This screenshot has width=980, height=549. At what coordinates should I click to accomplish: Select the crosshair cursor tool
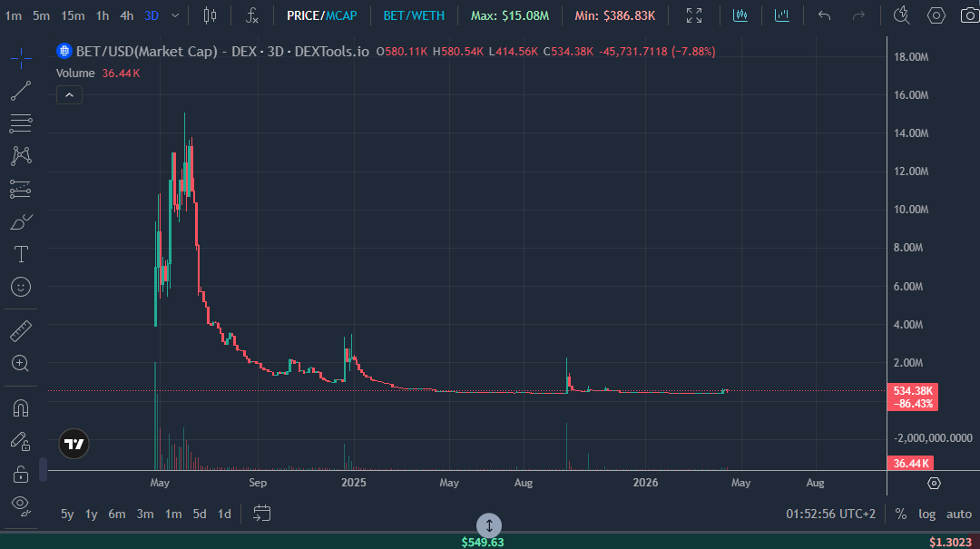[x=21, y=59]
